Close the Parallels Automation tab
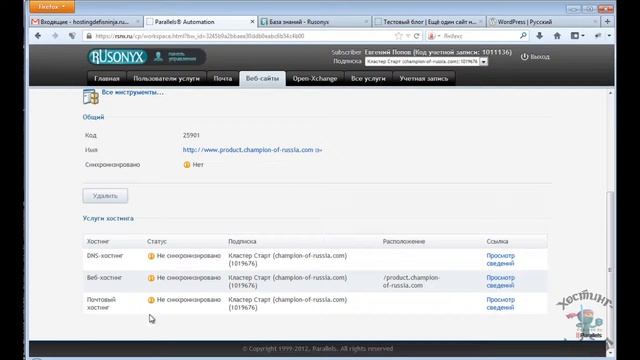Image resolution: width=640 pixels, height=360 pixels. click(252, 22)
